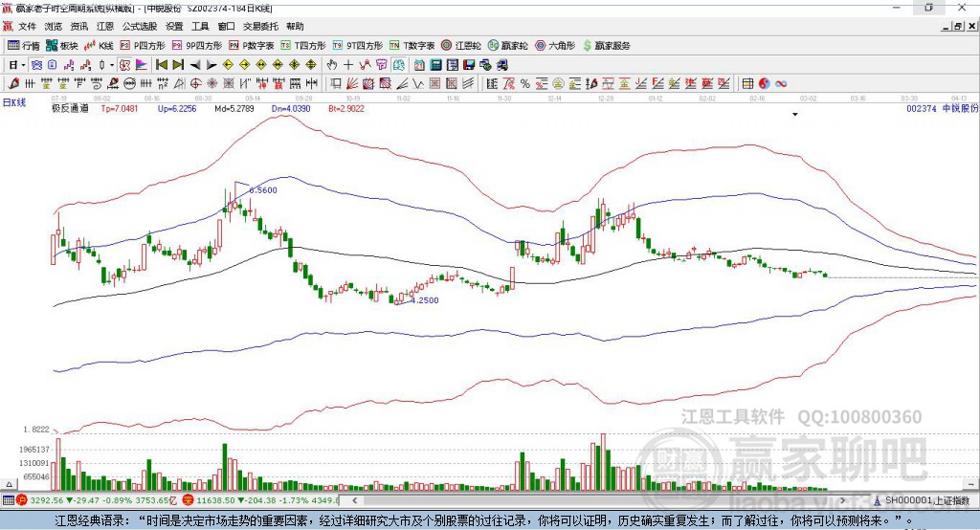Click the yellow diamond left-arrow icon
The width and height of the screenshot is (980, 530).
[228, 65]
